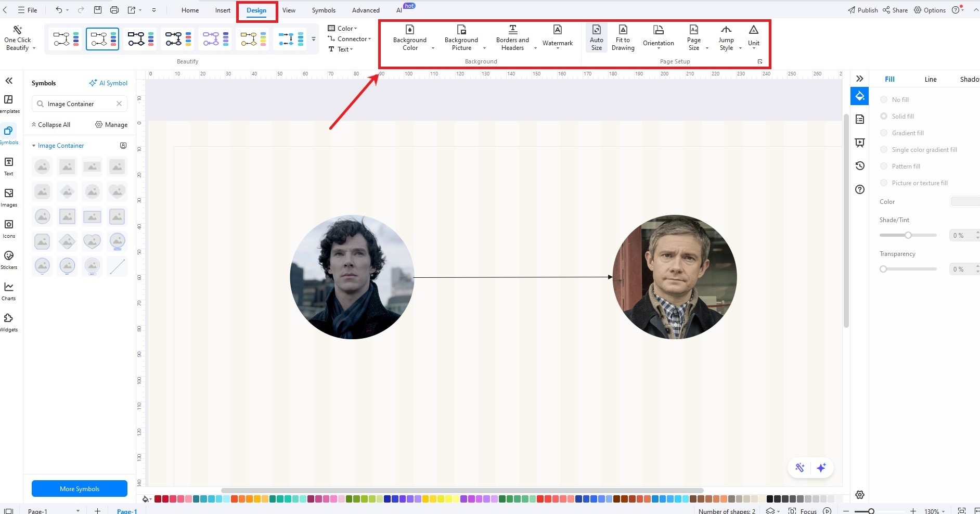Screen dimensions: 980x514
Task: Click the Transparency slider handle
Action: pyautogui.click(x=883, y=269)
